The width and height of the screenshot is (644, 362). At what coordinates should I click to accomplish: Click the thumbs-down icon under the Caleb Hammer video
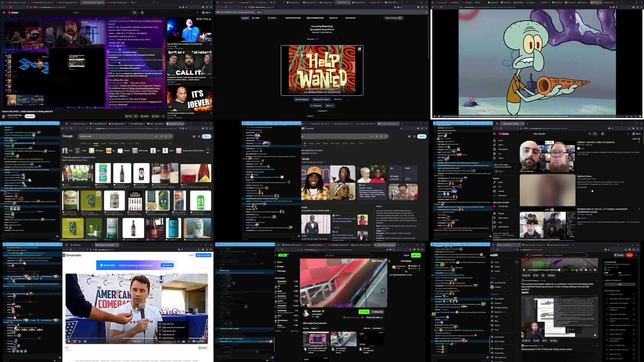pos(136,116)
